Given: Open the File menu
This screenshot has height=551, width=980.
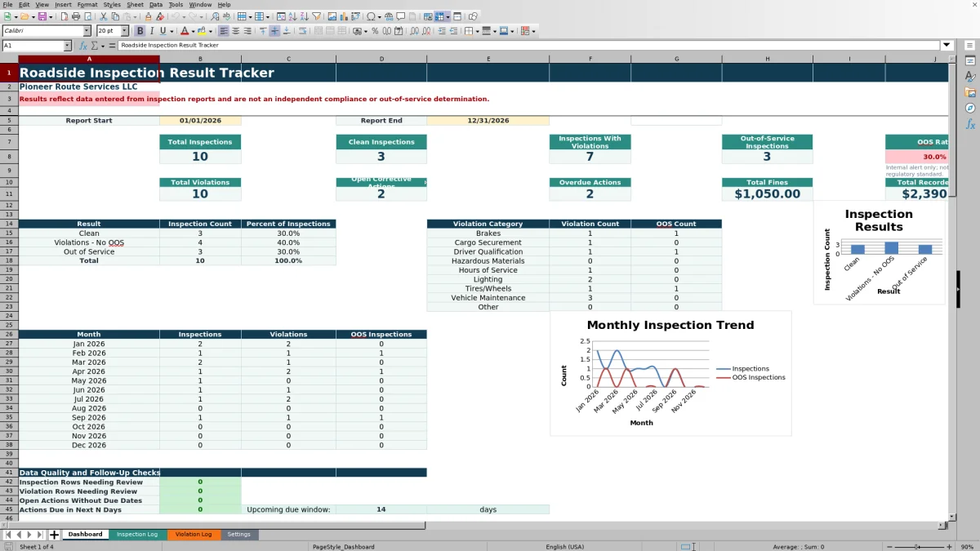Looking at the screenshot, I should [x=7, y=4].
